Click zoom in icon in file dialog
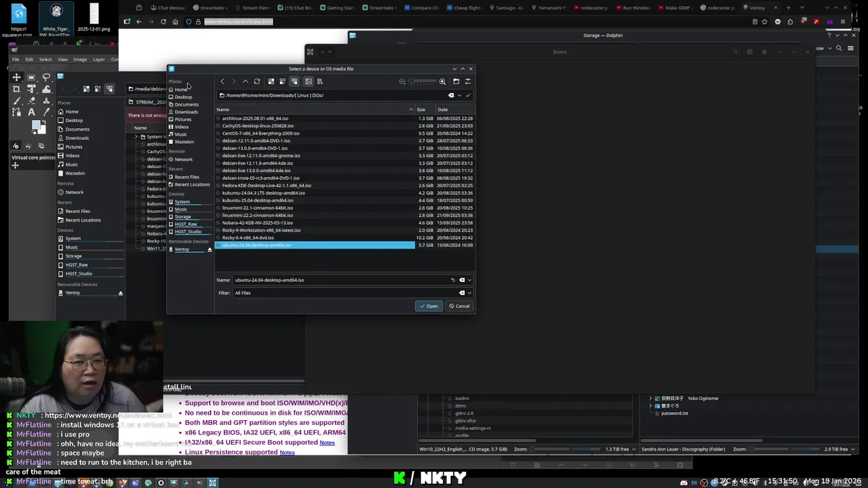This screenshot has height=488, width=868. click(x=442, y=81)
